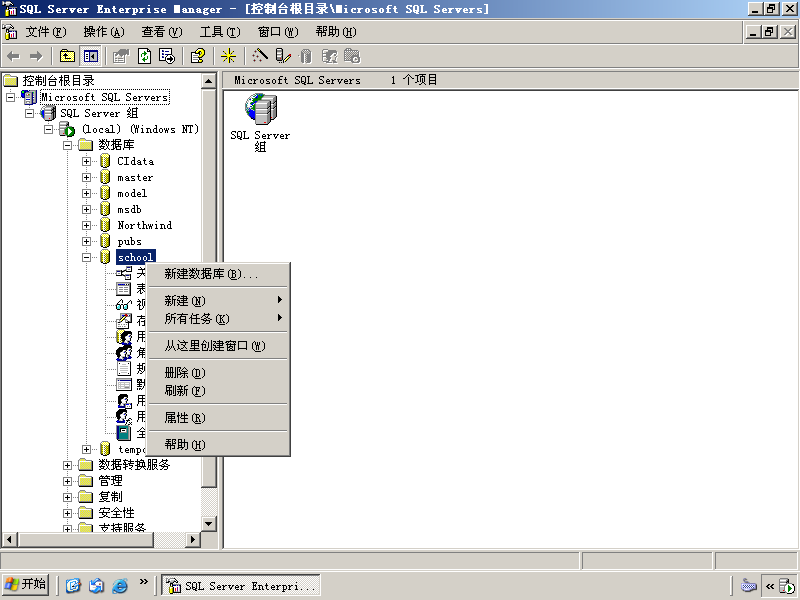
Task: Click the Back arrow toolbar icon
Action: click(14, 56)
